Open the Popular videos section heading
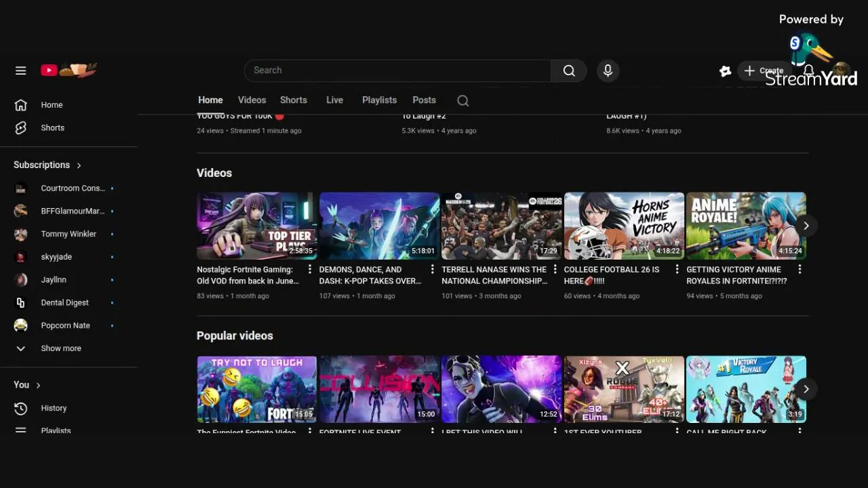Screen dimensions: 868x488 point(235,335)
